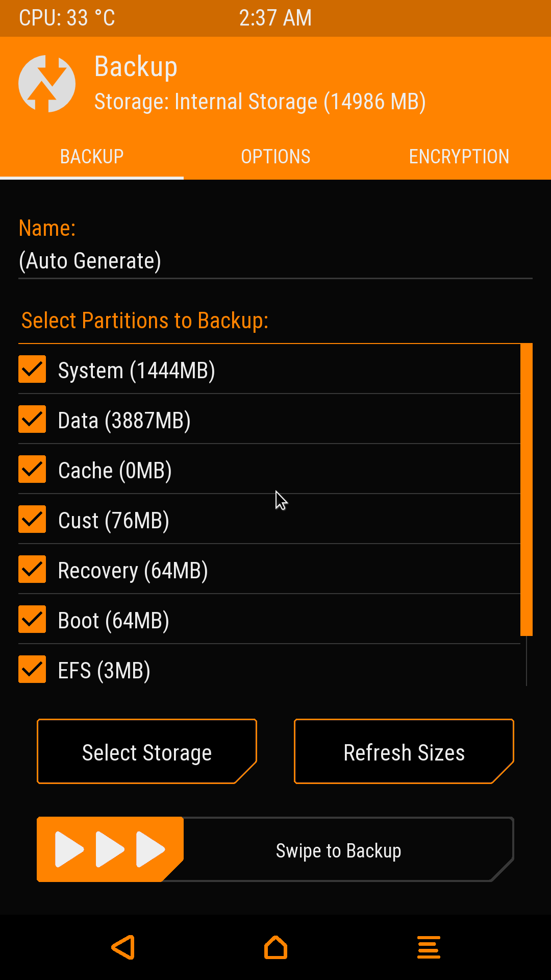Tap the Storage: Internal Storage header text
The image size is (551, 980).
point(260,102)
